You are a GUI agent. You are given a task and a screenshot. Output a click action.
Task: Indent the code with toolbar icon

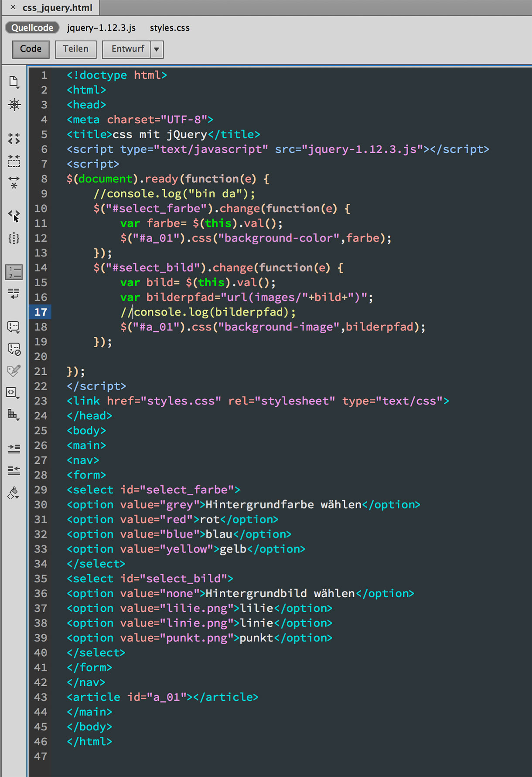point(14,448)
